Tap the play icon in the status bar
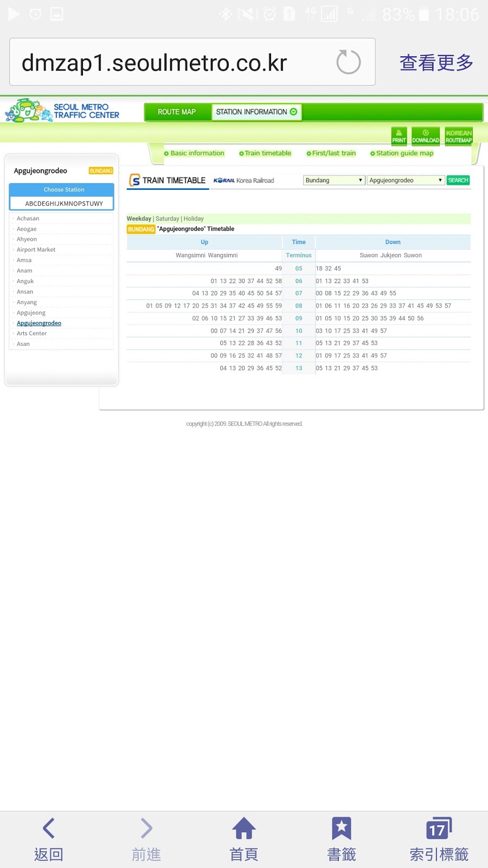The image size is (488, 868). pyautogui.click(x=14, y=14)
